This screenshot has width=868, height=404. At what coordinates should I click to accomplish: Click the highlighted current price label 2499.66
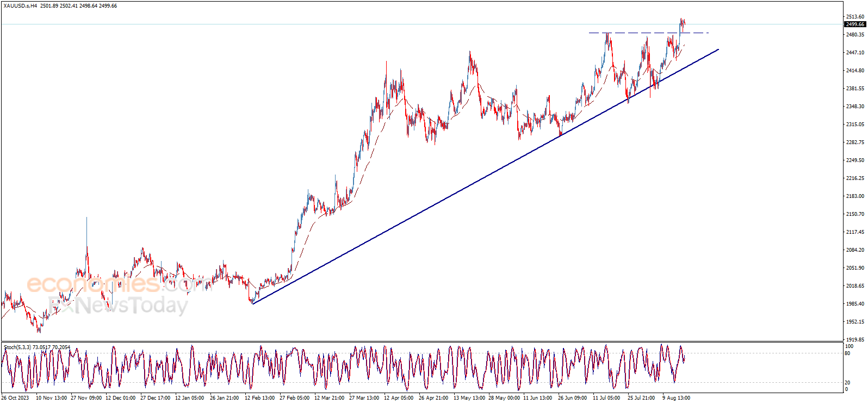click(855, 24)
